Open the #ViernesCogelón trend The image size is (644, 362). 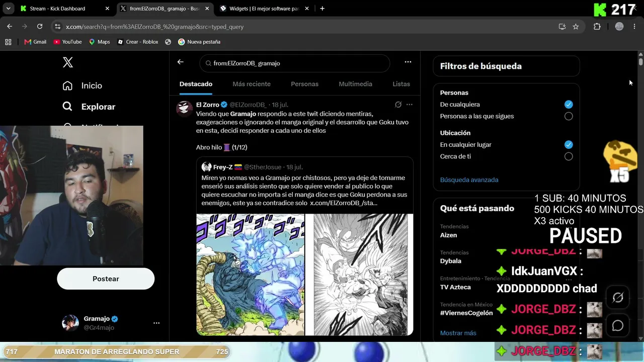coord(466,313)
